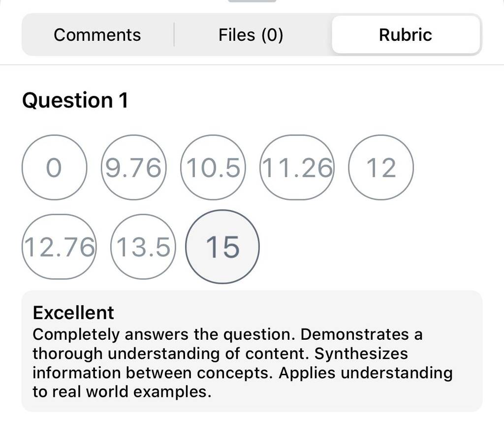Click the Excellent rating title
The image size is (504, 421).
click(x=73, y=313)
